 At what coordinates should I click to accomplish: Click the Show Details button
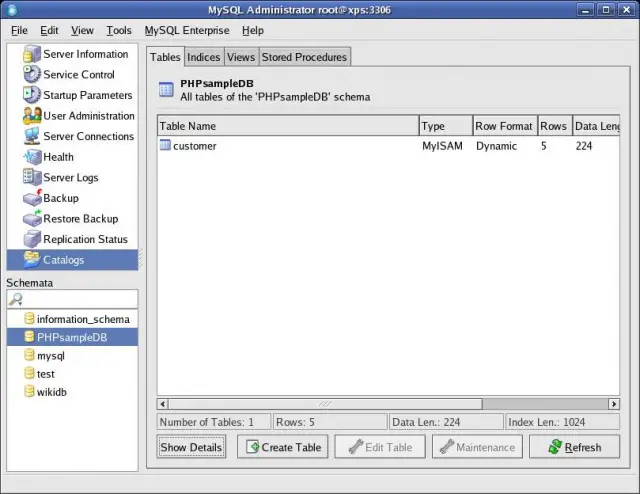[191, 447]
